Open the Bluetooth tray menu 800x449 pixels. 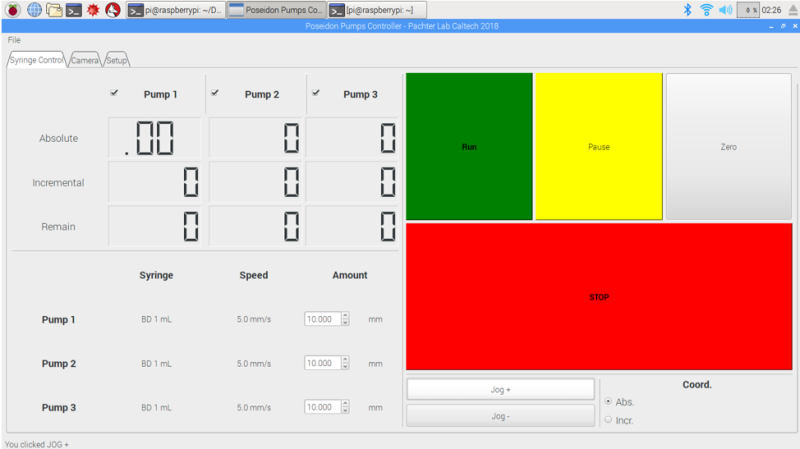coord(687,10)
